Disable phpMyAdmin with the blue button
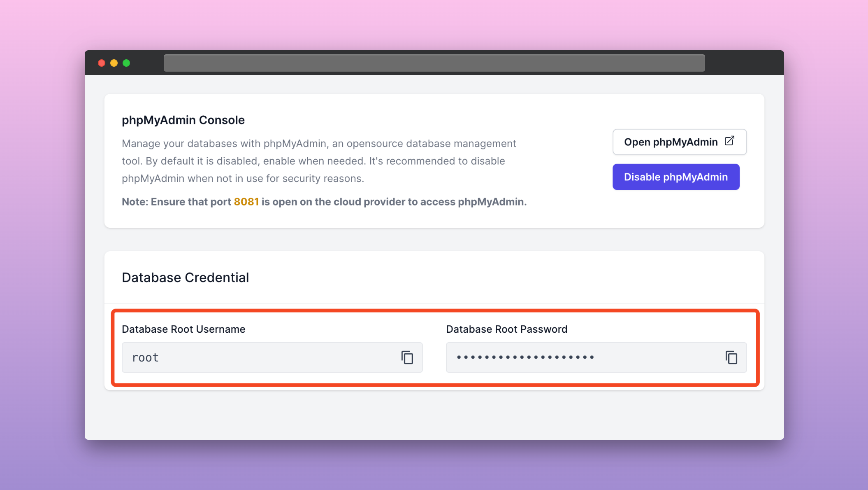Image resolution: width=868 pixels, height=490 pixels. point(676,177)
